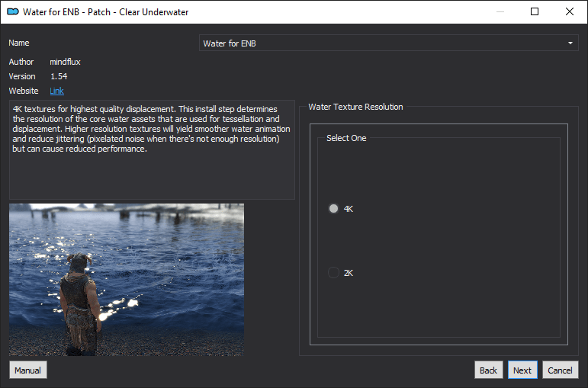The width and height of the screenshot is (588, 388).
Task: Click the Name field label
Action: pos(19,43)
